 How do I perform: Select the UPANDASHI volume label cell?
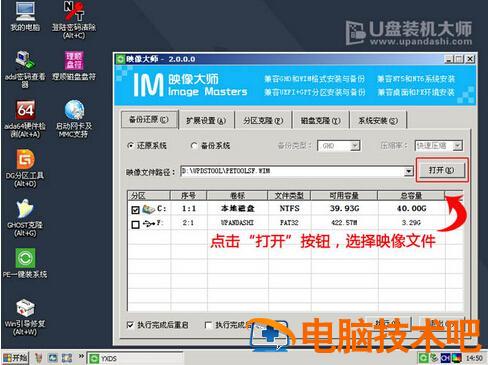coord(237,223)
